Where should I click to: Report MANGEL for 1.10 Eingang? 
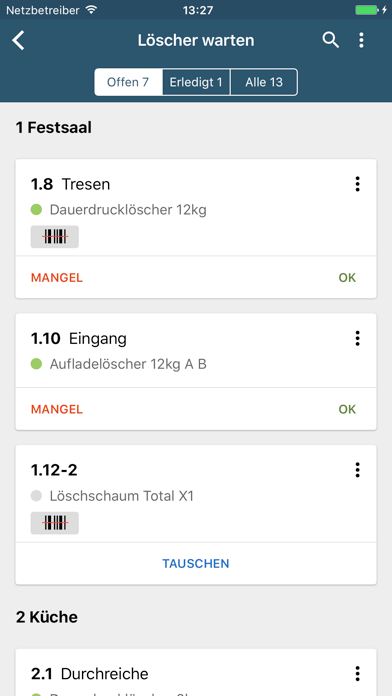pos(57,409)
